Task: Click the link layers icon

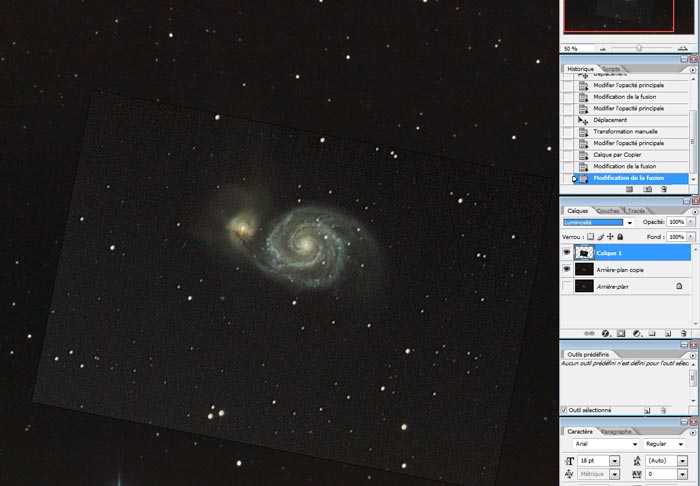Action: point(589,333)
